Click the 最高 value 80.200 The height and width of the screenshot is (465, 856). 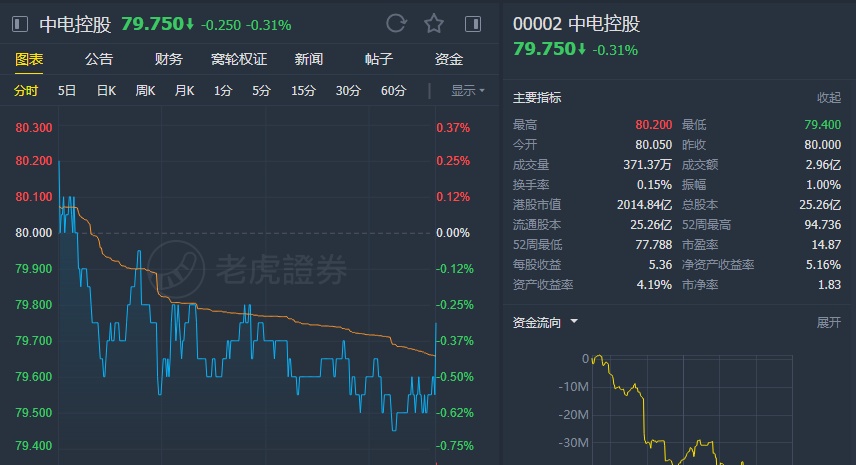pyautogui.click(x=653, y=125)
